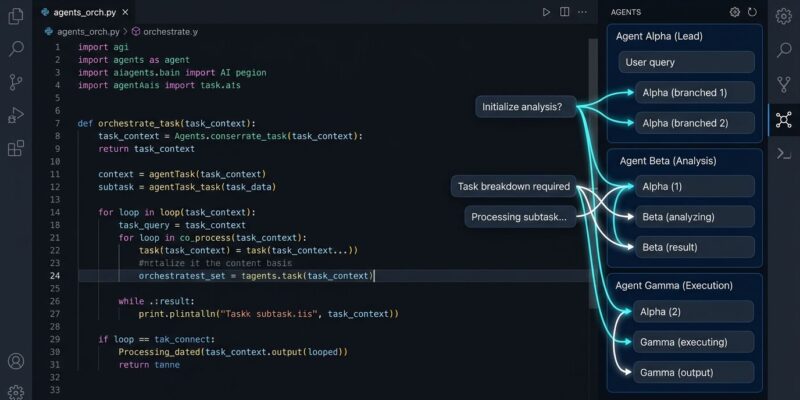Image resolution: width=800 pixels, height=400 pixels.
Task: Click the 'task_query = task_context' line
Action: tap(182, 225)
